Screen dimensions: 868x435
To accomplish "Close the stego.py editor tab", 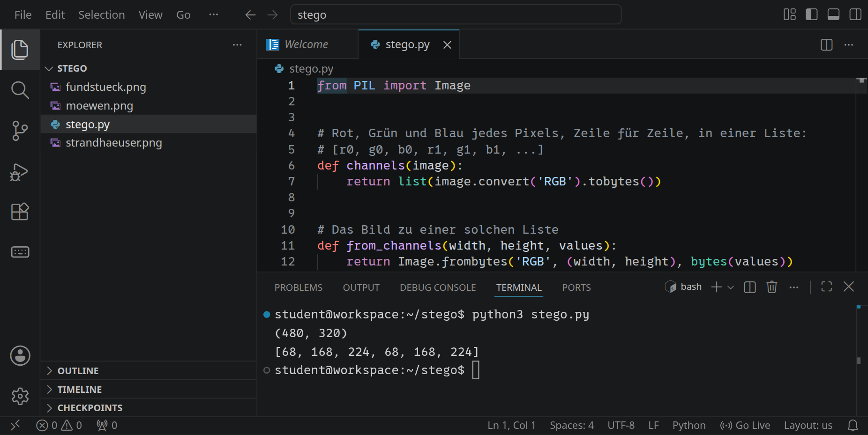I will pyautogui.click(x=447, y=45).
